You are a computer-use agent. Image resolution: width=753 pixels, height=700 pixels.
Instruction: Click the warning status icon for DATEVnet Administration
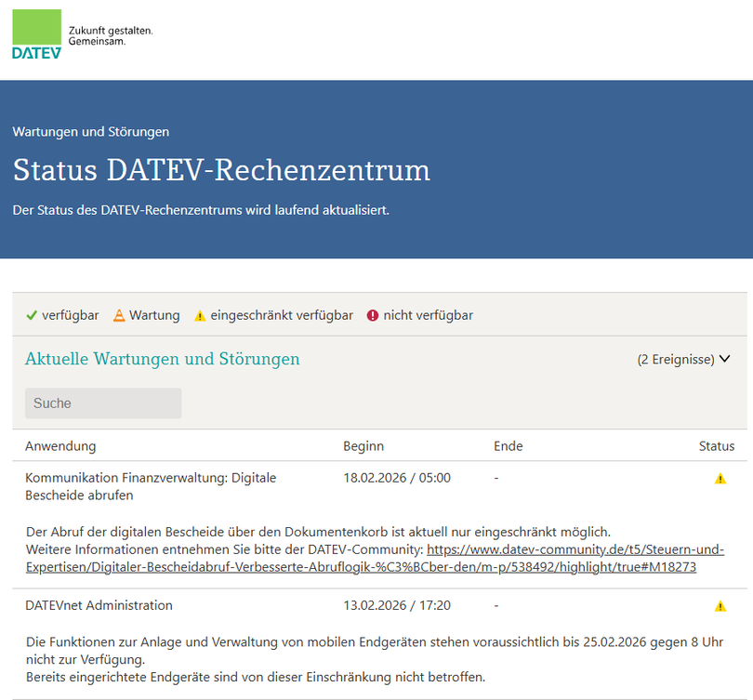720,606
